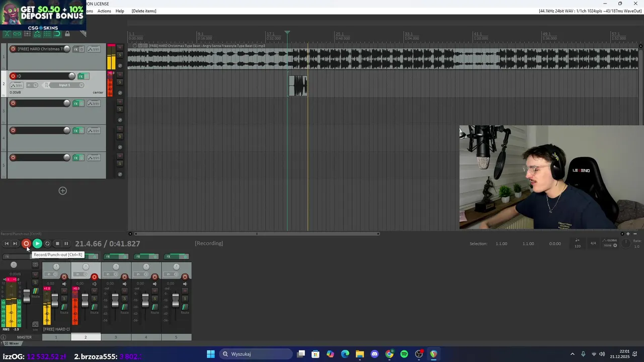Click trim envelope button on track 4
Image resolution: width=644 pixels, height=362 pixels.
point(94,131)
